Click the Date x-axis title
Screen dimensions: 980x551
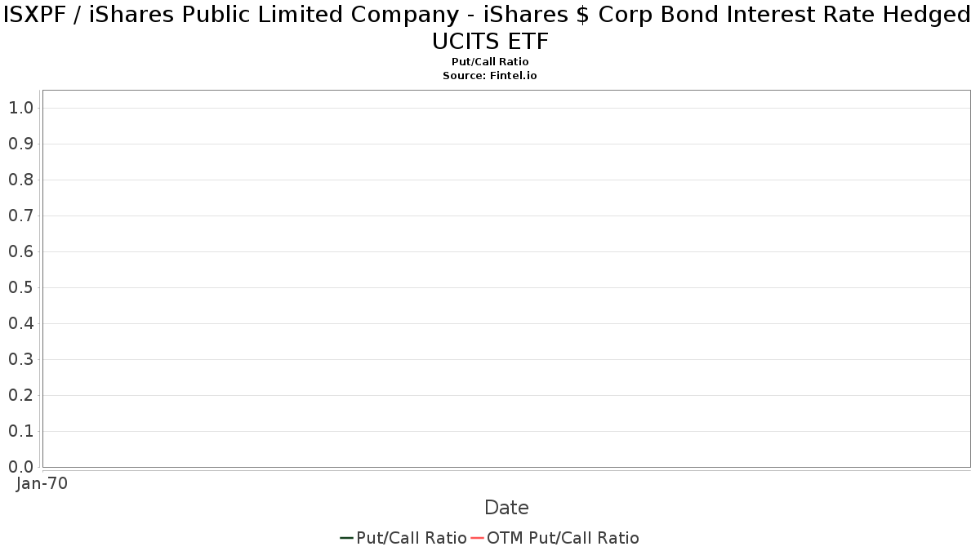506,508
